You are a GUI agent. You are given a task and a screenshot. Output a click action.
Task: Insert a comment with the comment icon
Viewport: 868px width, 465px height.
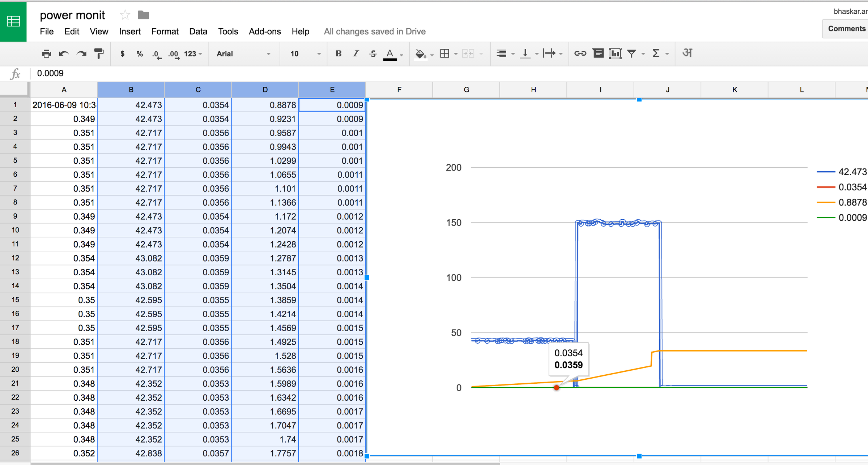click(598, 53)
